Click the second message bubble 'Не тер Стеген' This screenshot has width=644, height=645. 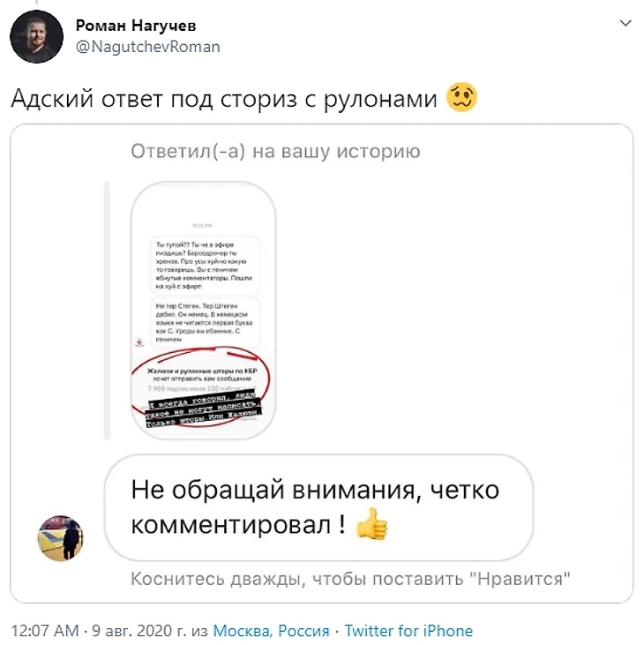(x=205, y=323)
